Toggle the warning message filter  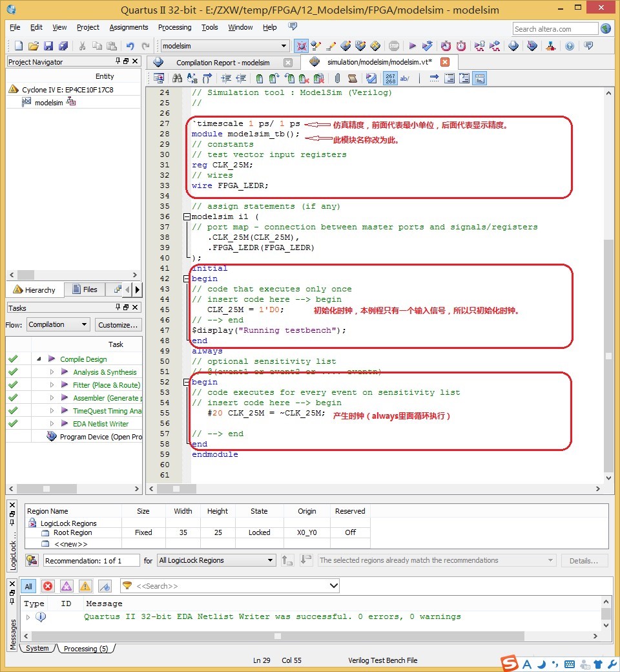(85, 586)
